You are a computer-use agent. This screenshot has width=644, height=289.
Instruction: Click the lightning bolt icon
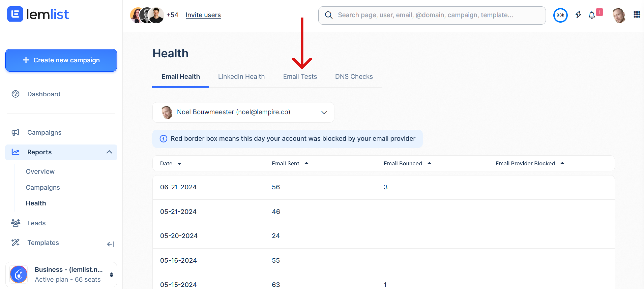(x=578, y=15)
